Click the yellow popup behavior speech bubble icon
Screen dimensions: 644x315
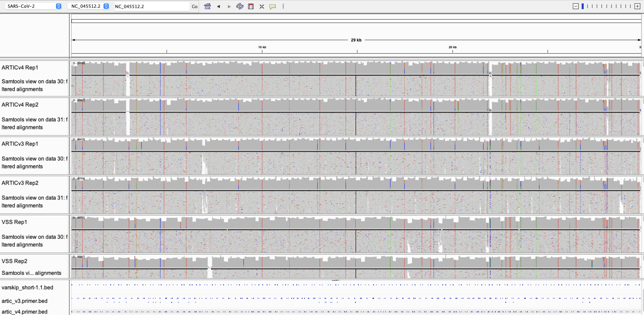273,6
